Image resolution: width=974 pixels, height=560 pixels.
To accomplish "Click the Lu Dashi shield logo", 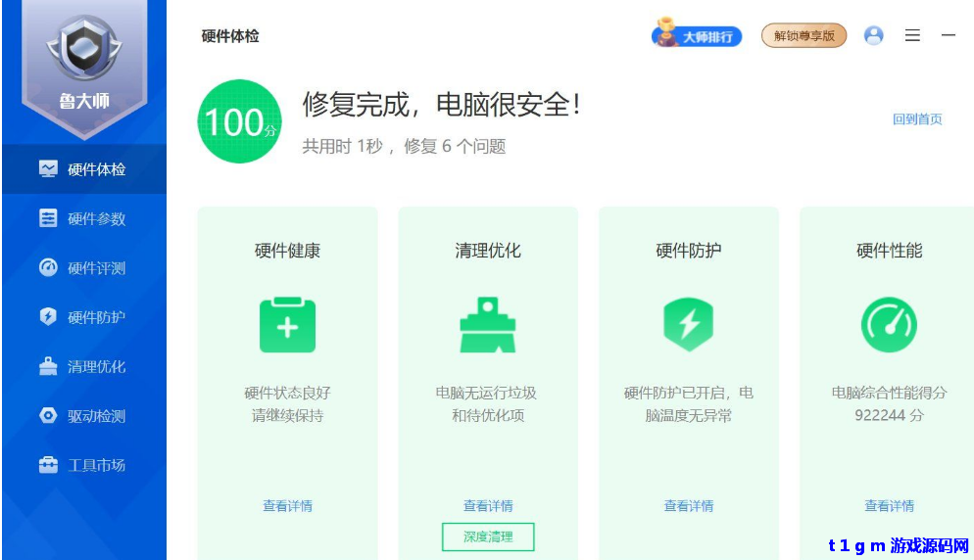I will pyautogui.click(x=83, y=48).
